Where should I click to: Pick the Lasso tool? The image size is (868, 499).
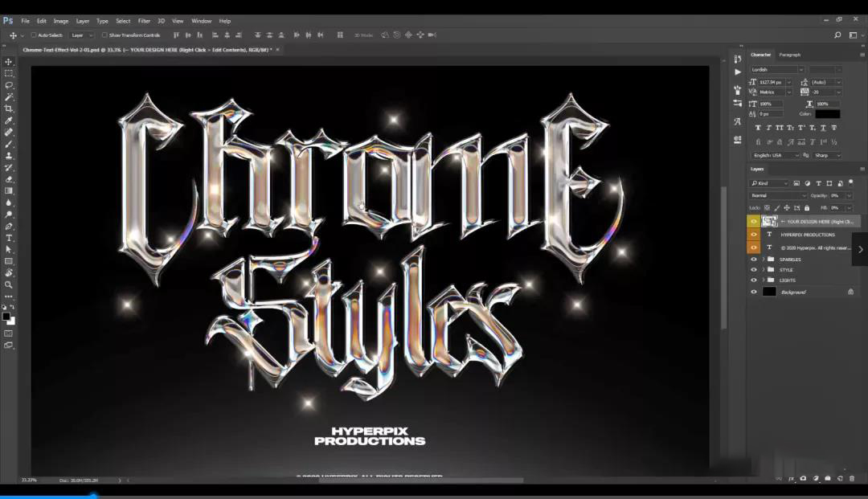pos(9,85)
